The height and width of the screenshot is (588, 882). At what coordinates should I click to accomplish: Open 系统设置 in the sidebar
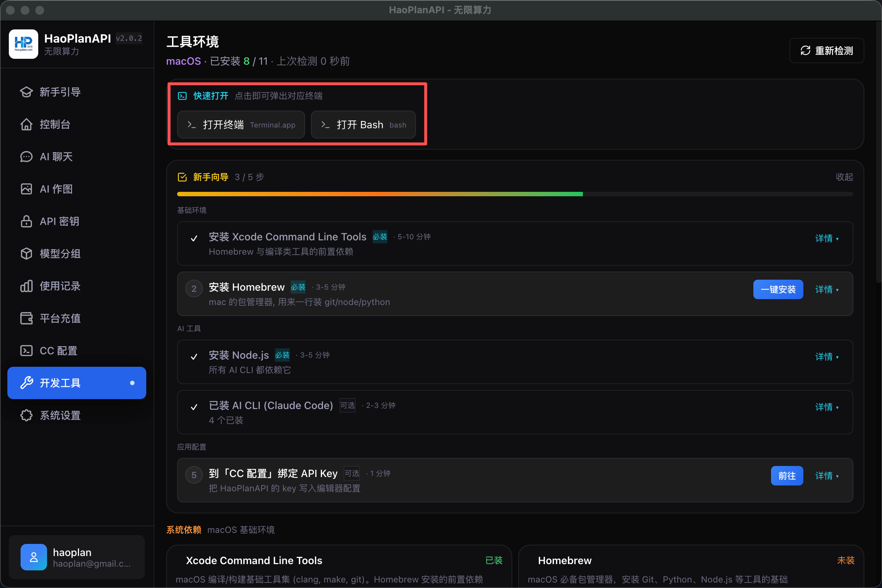click(x=77, y=416)
